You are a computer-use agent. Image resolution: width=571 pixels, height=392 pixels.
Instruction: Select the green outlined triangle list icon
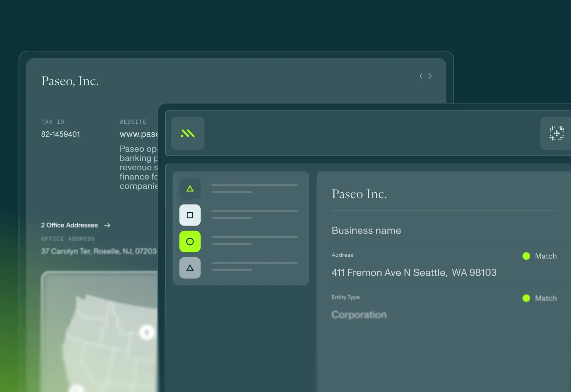(x=190, y=189)
